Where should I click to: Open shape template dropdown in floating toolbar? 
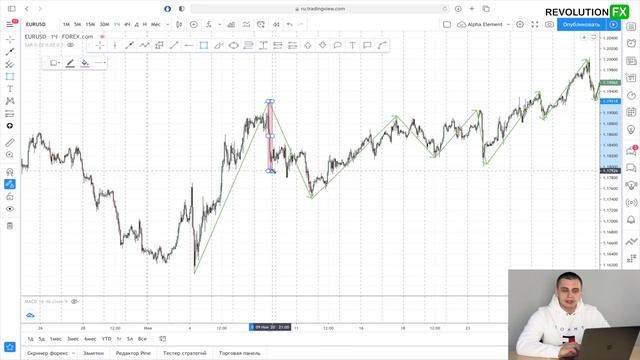pos(55,63)
